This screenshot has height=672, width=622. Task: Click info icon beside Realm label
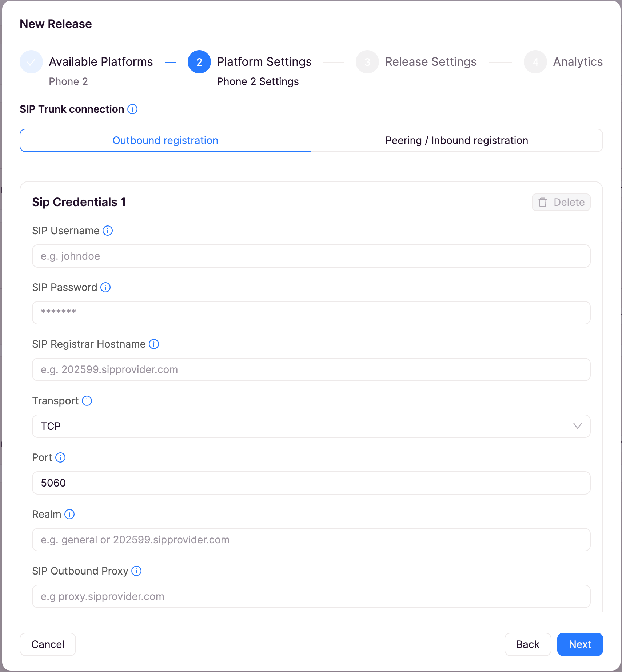coord(69,514)
